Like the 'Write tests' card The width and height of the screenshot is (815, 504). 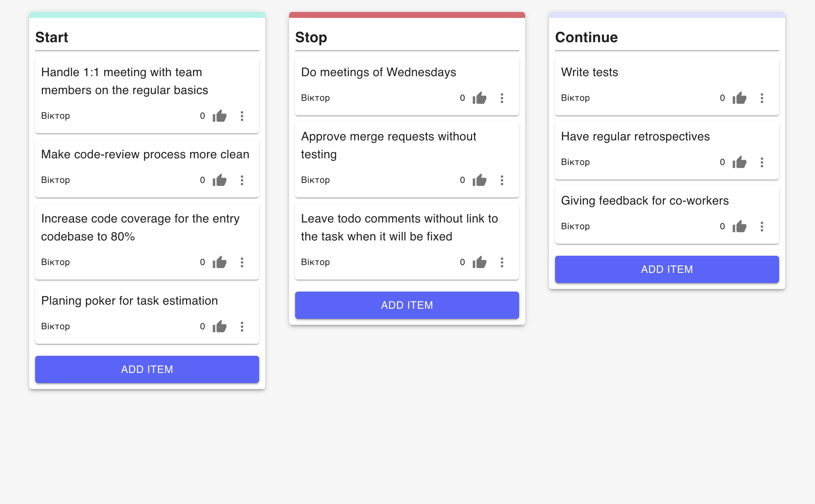(x=740, y=98)
